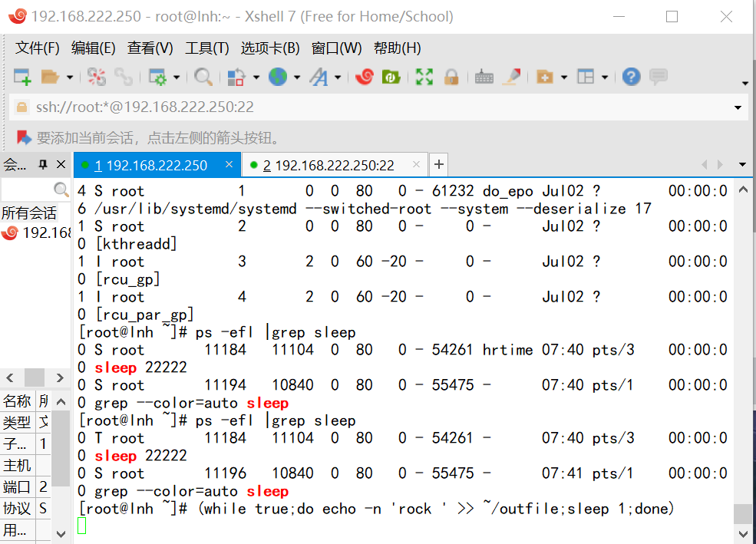
Task: Expand the add-folder dropdown arrow
Action: tap(564, 77)
